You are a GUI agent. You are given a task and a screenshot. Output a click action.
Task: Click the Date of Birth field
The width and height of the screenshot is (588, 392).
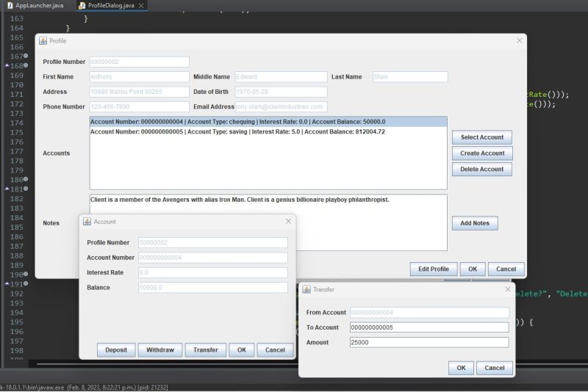point(281,92)
